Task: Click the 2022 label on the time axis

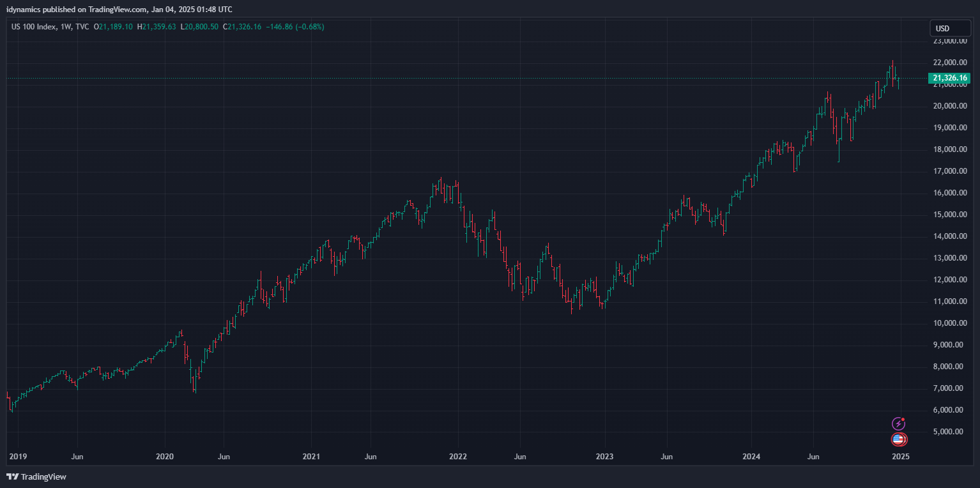Action: (x=458, y=457)
